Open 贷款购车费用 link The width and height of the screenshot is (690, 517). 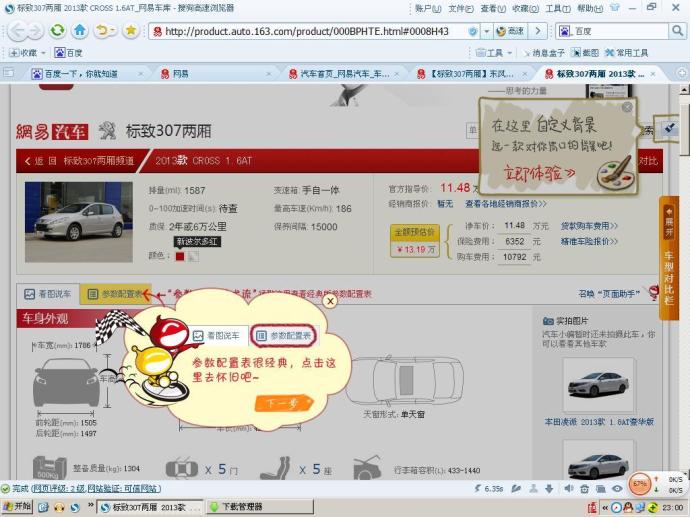click(x=589, y=226)
